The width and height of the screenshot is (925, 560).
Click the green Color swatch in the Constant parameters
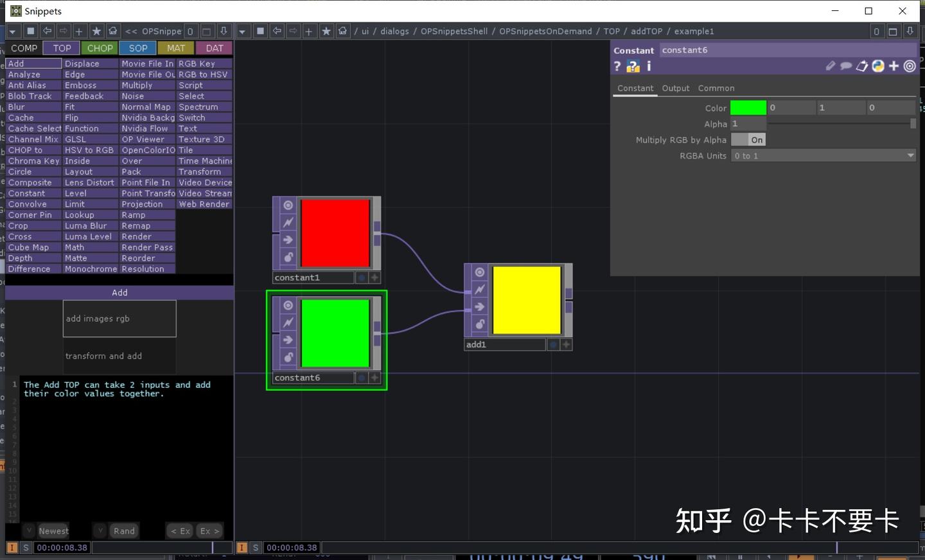point(748,107)
